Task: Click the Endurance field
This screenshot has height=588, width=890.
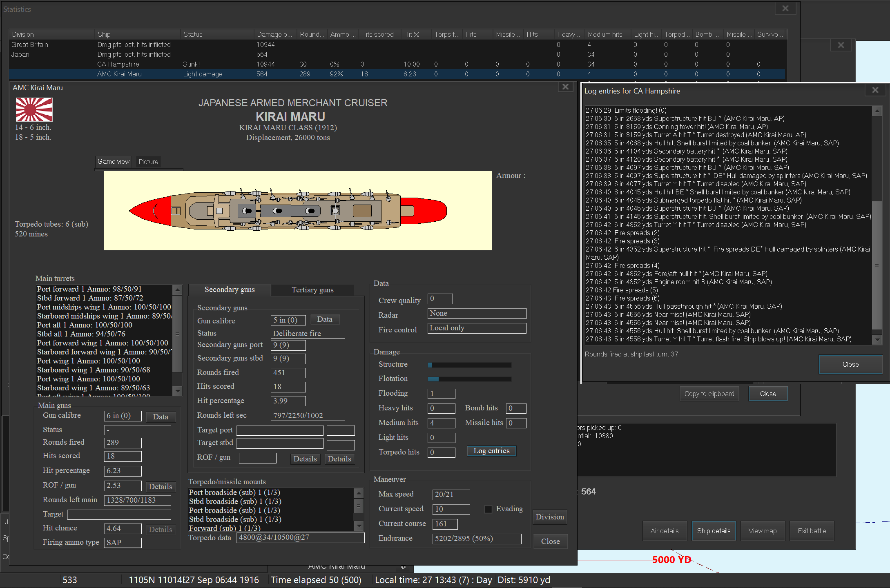Action: [x=477, y=539]
